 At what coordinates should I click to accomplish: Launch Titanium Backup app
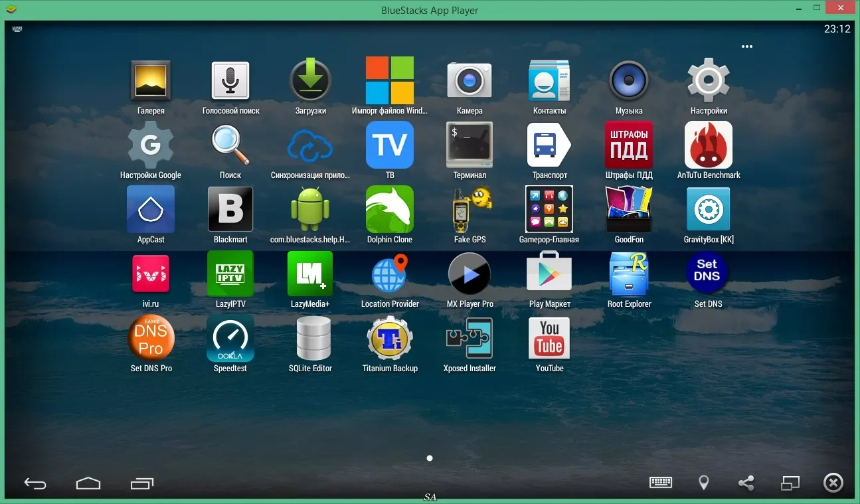(x=390, y=338)
